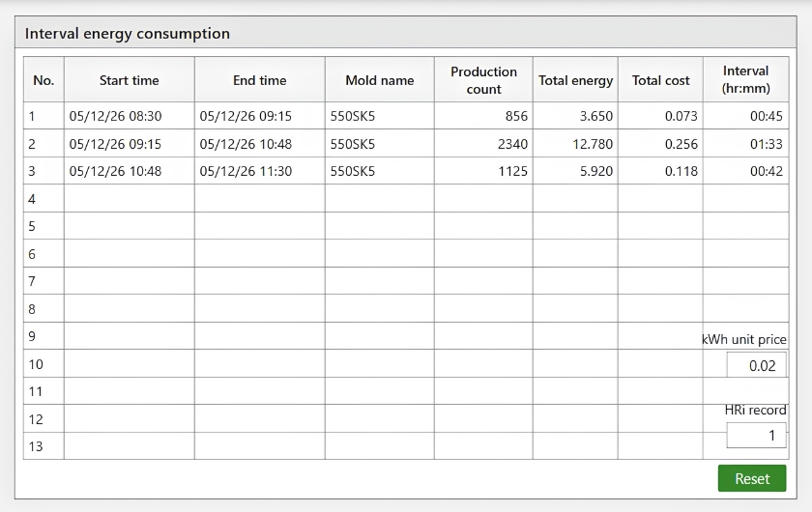Click the kWh unit price label

(x=744, y=340)
